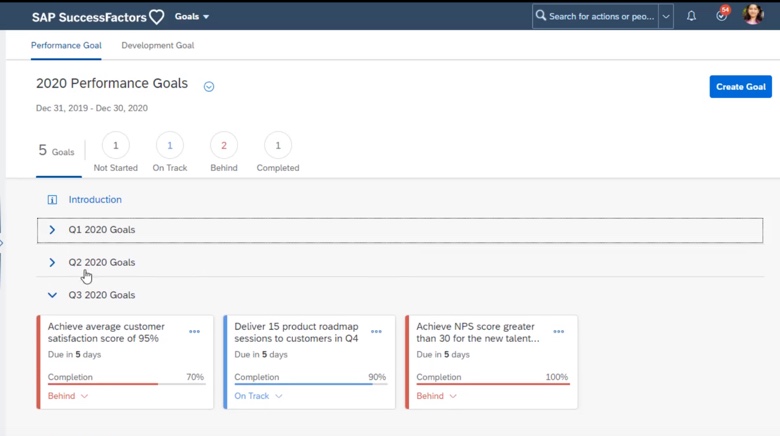Filter by Behind goals count
This screenshot has width=780, height=436.
pyautogui.click(x=223, y=146)
